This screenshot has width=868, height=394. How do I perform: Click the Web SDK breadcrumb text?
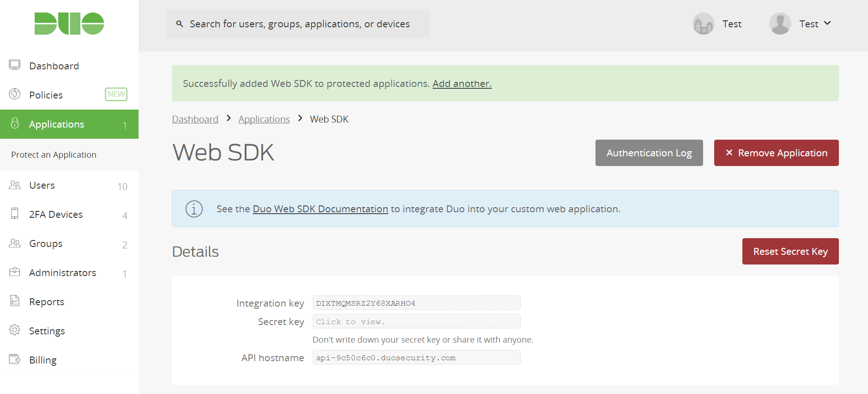329,119
